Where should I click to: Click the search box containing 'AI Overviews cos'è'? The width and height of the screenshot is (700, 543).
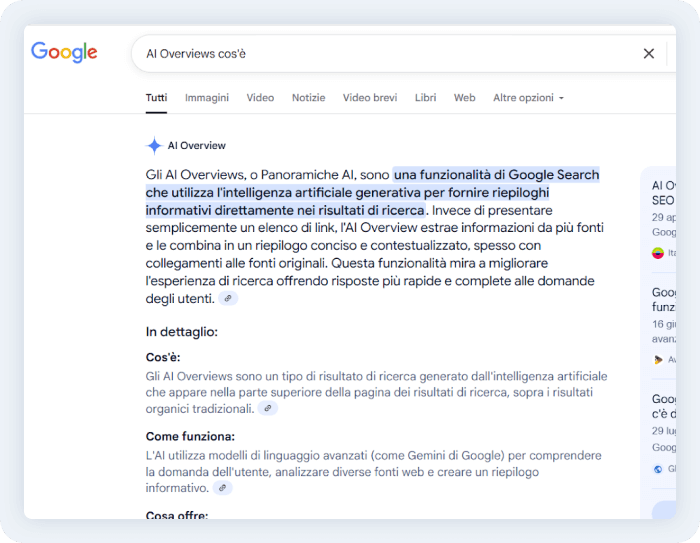380,54
